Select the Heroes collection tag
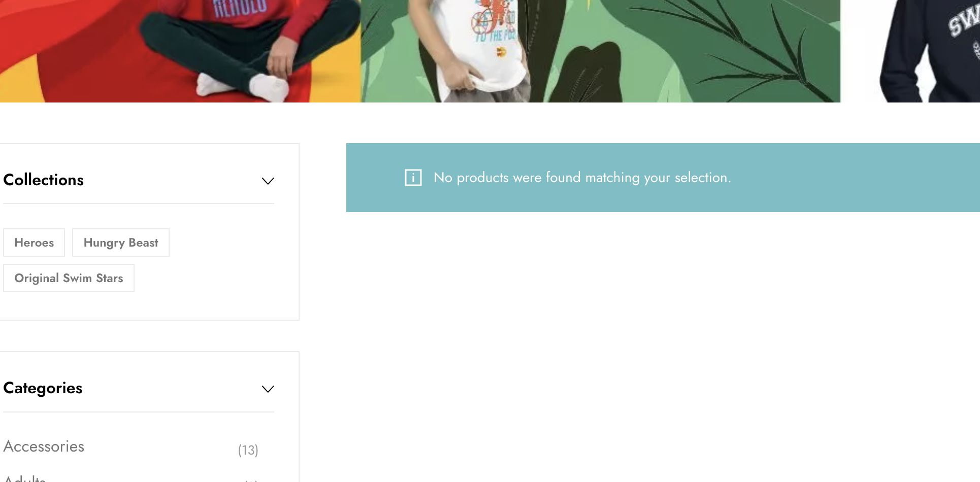 click(34, 243)
